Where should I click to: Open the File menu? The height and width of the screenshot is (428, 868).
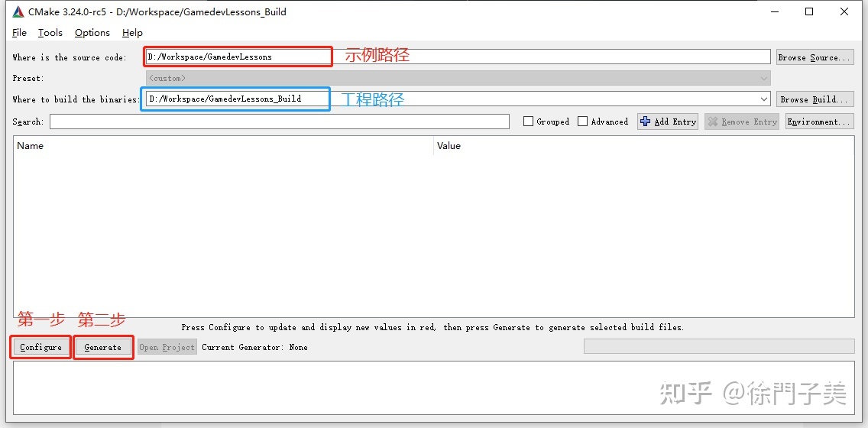[x=19, y=33]
